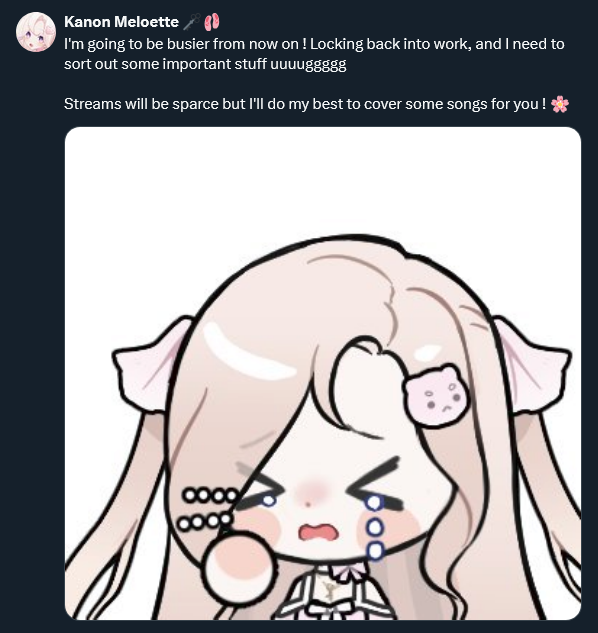Open the Kanon Meloette display name link
598x633 pixels.
coord(122,22)
